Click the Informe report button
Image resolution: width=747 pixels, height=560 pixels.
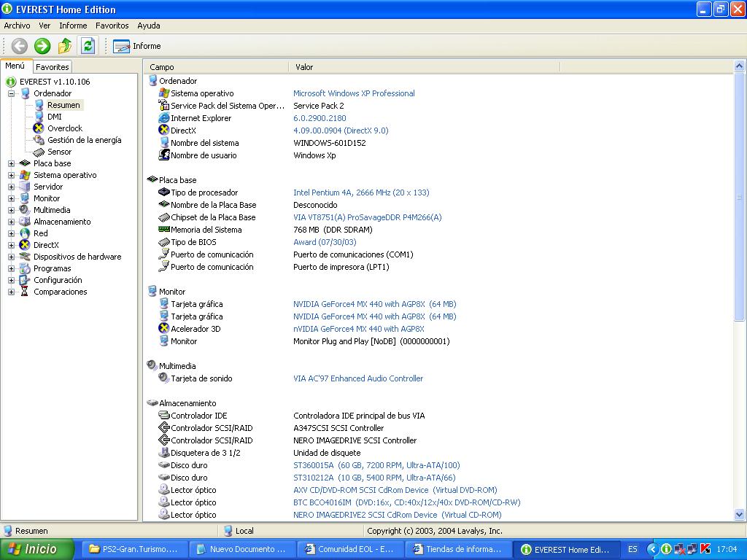click(x=137, y=46)
